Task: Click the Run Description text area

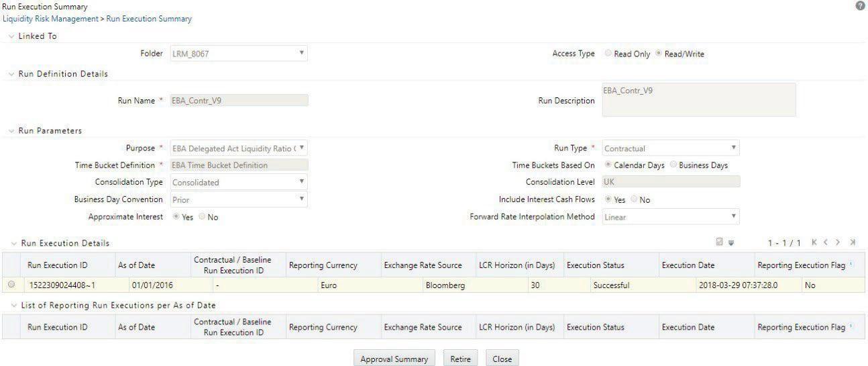Action: [x=698, y=100]
